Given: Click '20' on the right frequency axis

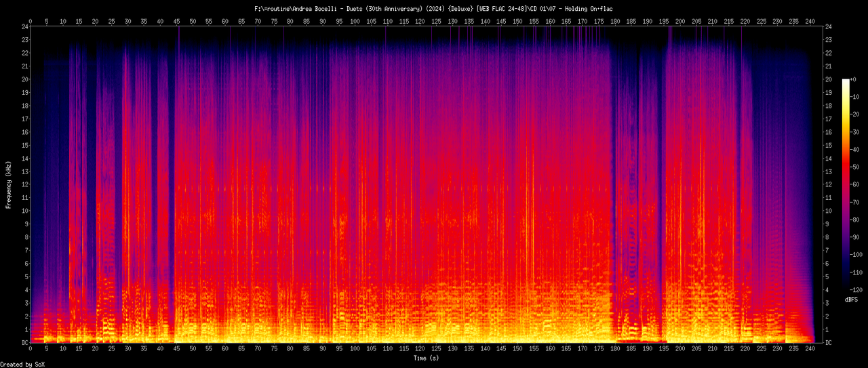Looking at the screenshot, I should (829, 79).
